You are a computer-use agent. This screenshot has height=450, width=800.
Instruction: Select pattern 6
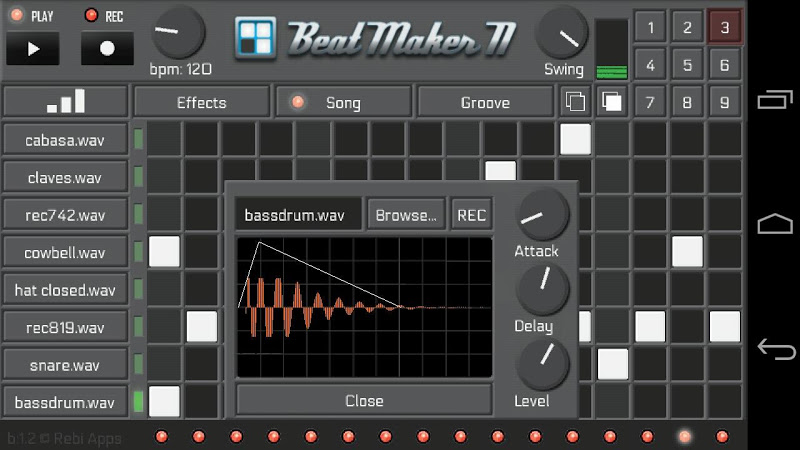724,65
